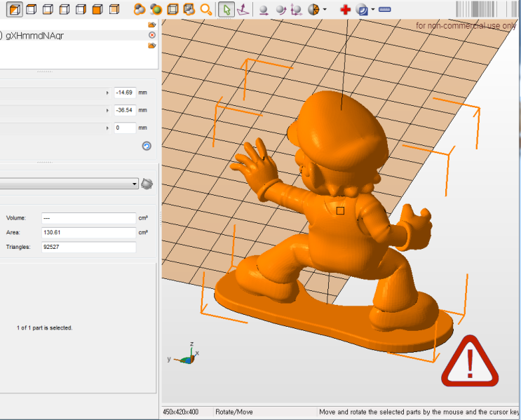The height and width of the screenshot is (420, 521).
Task: Click '1 of 1 part is selected.' text
Action: (x=44, y=328)
